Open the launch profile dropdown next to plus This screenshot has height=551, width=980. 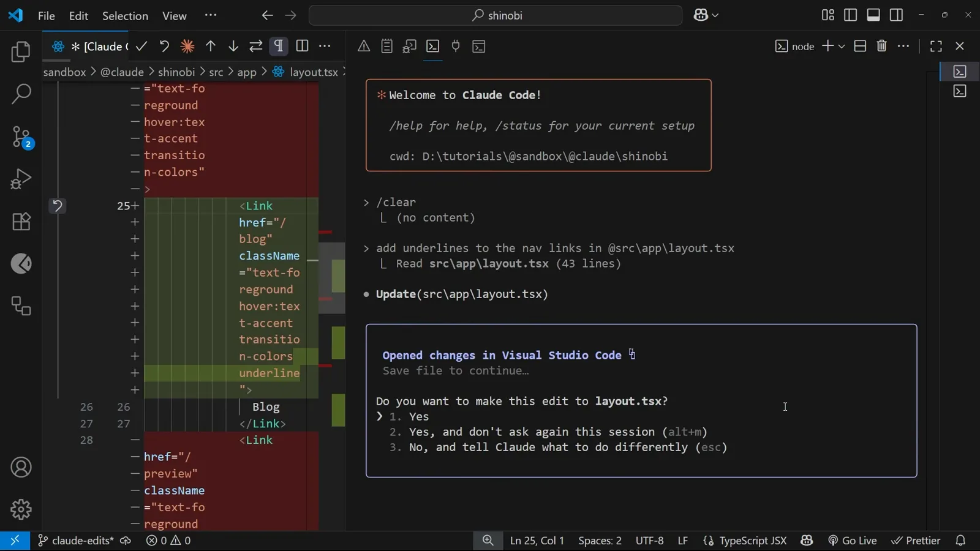pos(842,47)
